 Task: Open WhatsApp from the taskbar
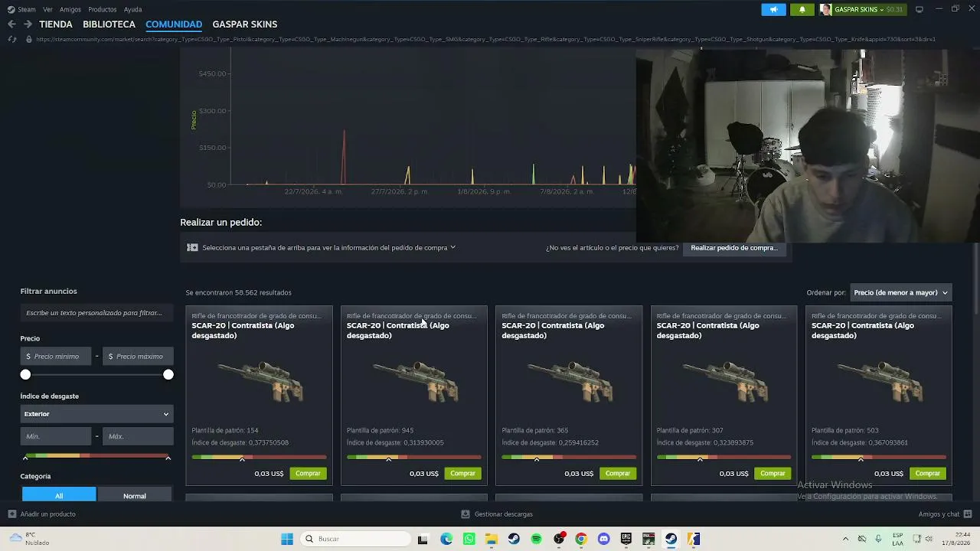pyautogui.click(x=469, y=539)
